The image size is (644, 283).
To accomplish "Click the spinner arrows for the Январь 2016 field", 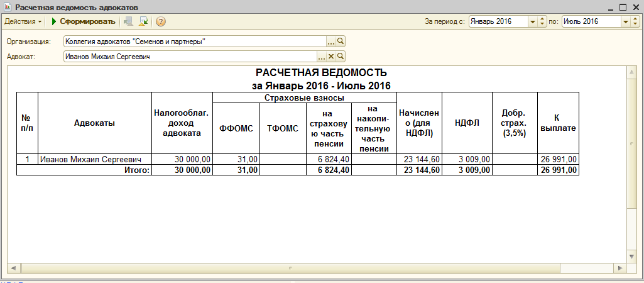I will [x=542, y=21].
